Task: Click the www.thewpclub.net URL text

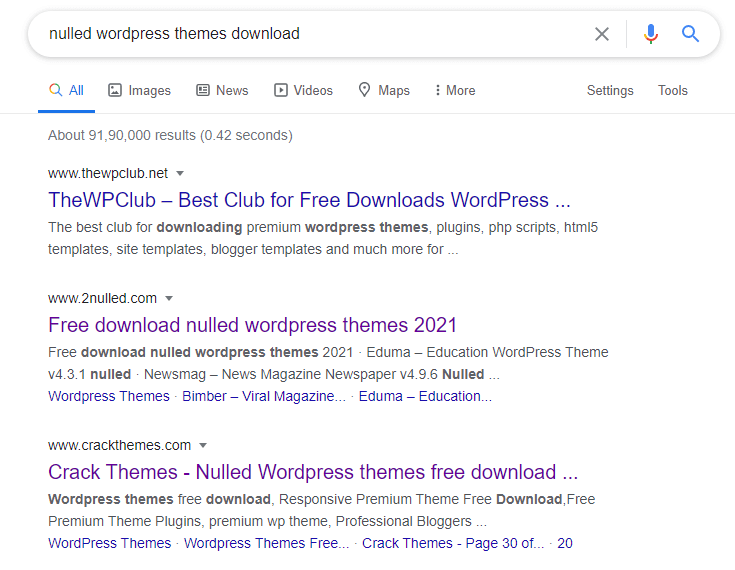Action: (108, 173)
